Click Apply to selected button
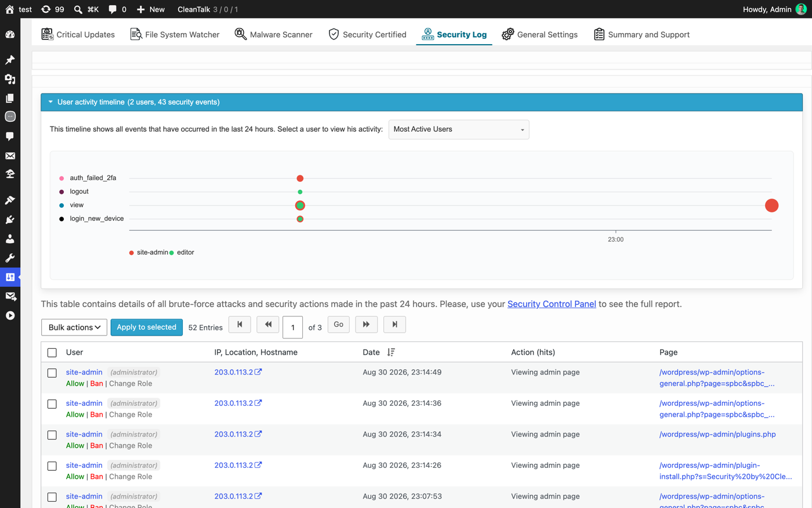Screen dimensions: 812x508 point(147,327)
